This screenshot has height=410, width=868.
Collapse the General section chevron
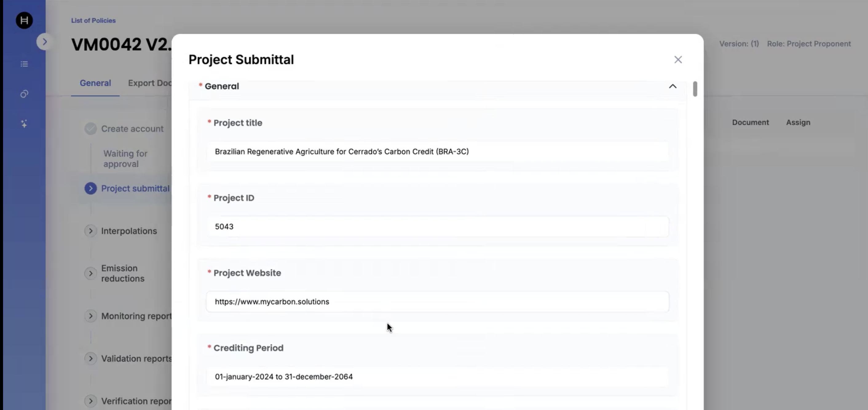pos(673,86)
